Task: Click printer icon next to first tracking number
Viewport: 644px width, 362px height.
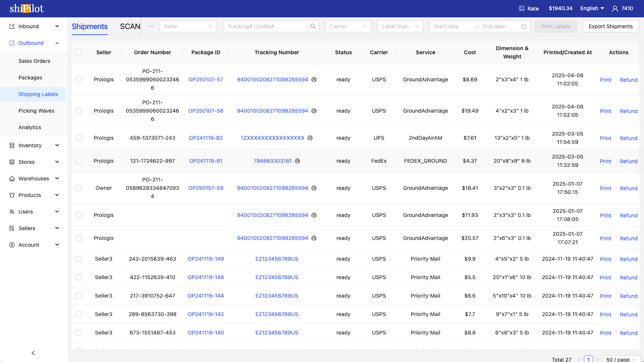Action: click(x=314, y=80)
